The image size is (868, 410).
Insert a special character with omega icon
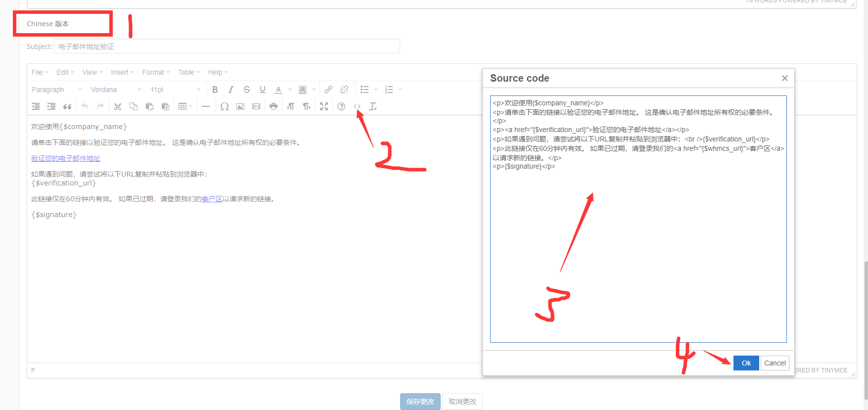(x=225, y=106)
